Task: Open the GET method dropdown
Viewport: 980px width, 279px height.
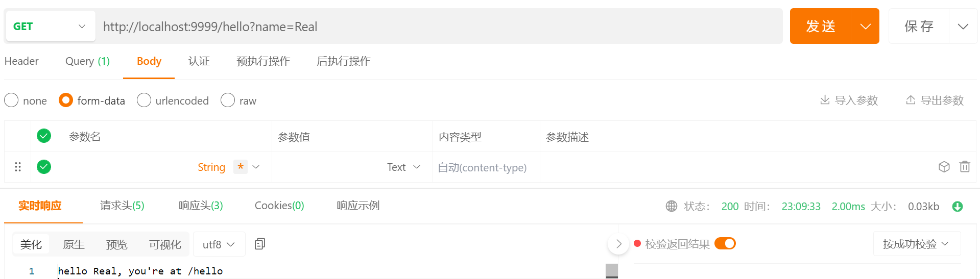Action: 51,27
